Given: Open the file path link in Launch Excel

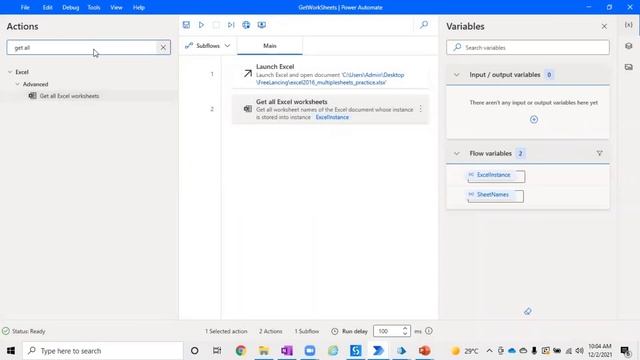Looking at the screenshot, I should point(330,79).
